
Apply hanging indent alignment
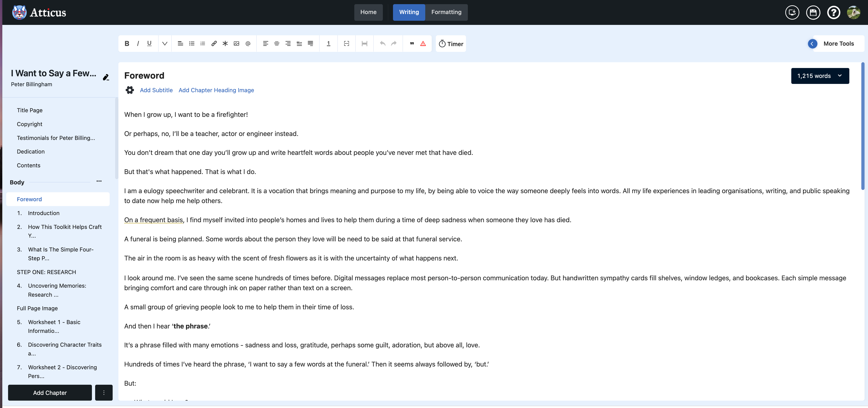point(310,44)
